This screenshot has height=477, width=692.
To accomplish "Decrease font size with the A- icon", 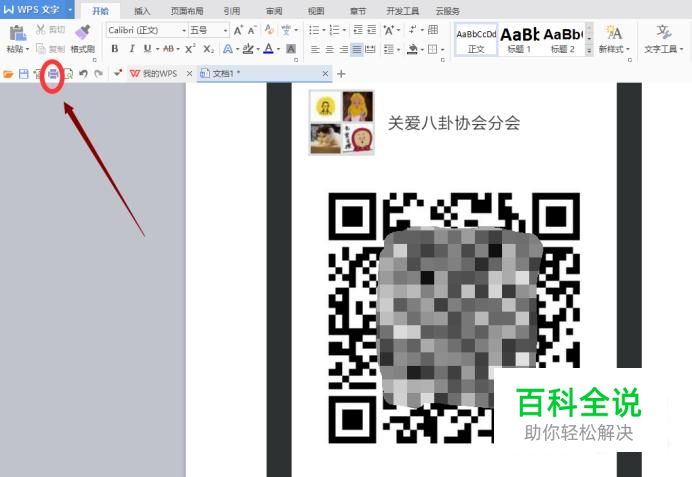I will 252,30.
